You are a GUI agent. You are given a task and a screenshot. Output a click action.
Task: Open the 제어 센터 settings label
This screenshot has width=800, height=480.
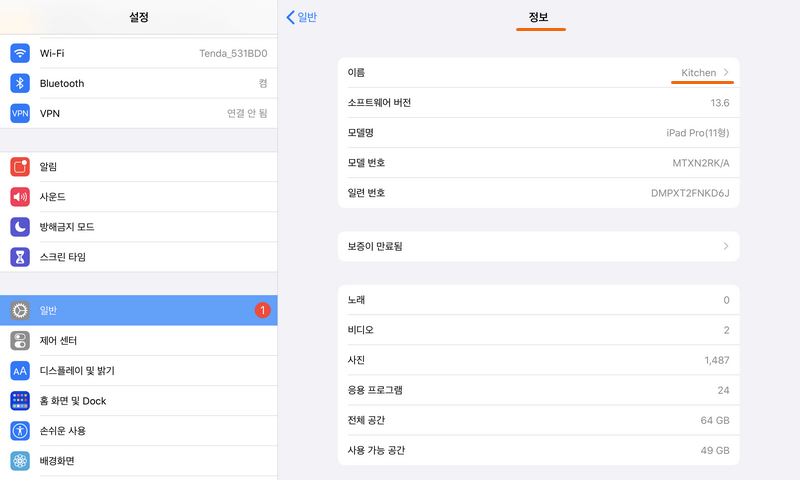pyautogui.click(x=58, y=340)
